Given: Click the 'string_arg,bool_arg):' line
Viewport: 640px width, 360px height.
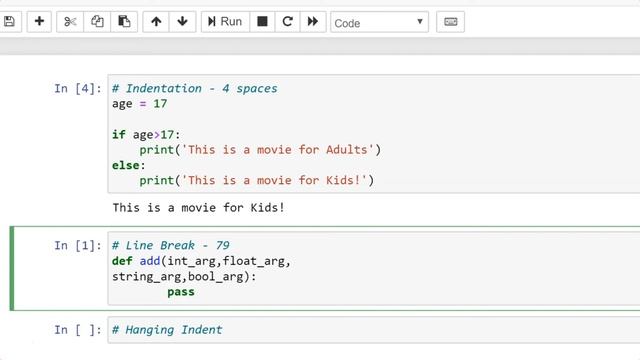Looking at the screenshot, I should pos(184,277).
